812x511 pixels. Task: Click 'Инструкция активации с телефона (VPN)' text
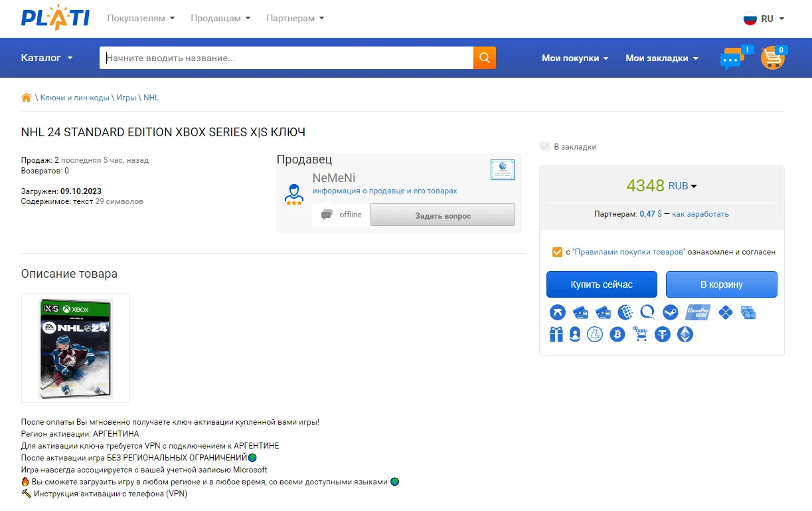111,494
